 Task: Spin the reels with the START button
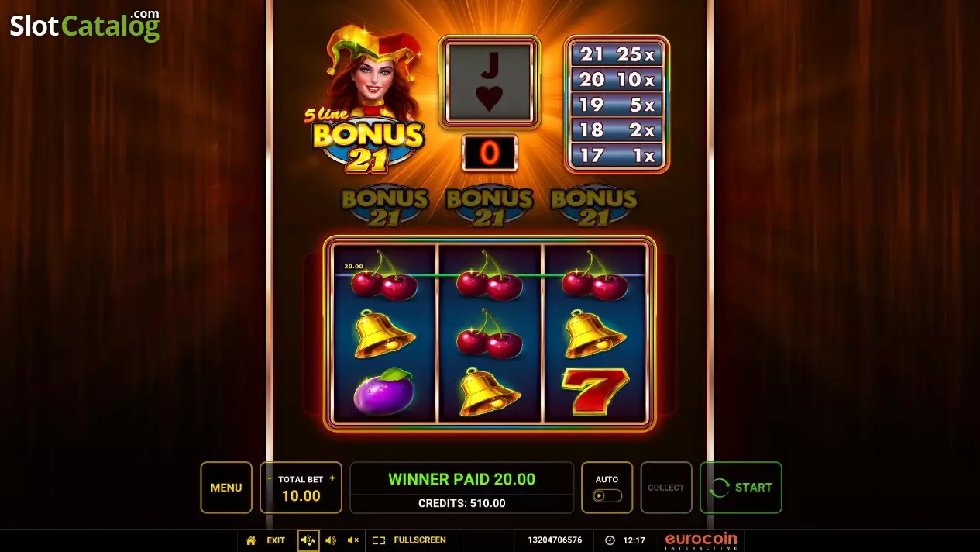pyautogui.click(x=741, y=488)
